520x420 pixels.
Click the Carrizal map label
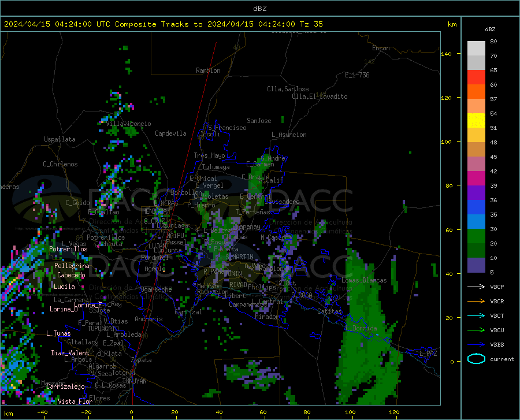(x=188, y=313)
